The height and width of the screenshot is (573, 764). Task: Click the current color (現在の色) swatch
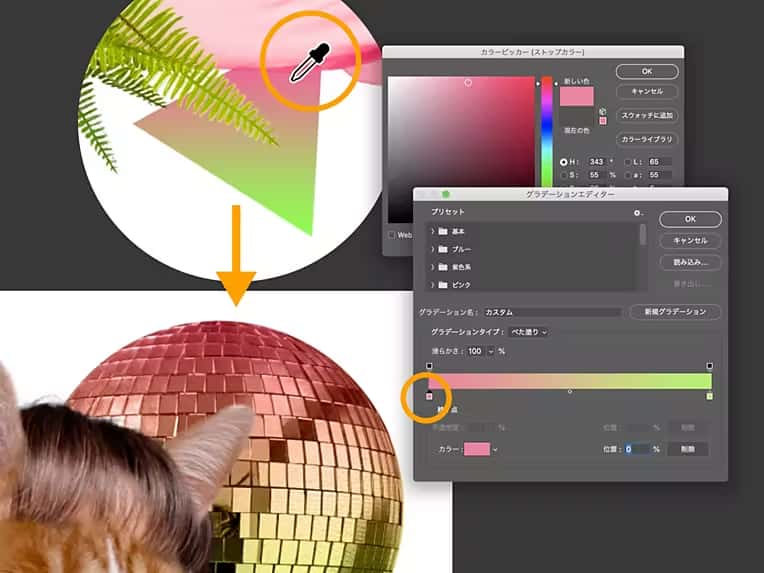pyautogui.click(x=577, y=115)
